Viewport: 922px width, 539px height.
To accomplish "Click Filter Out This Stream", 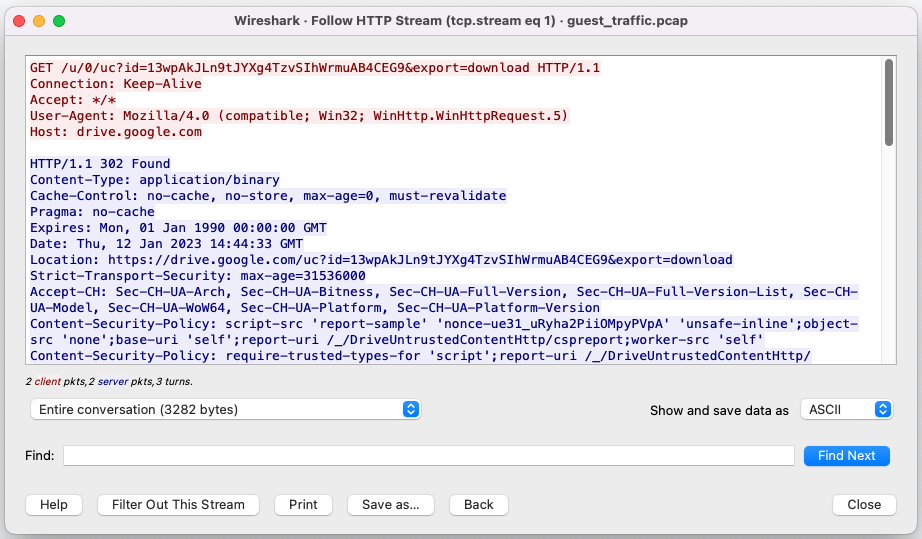I will coord(178,504).
